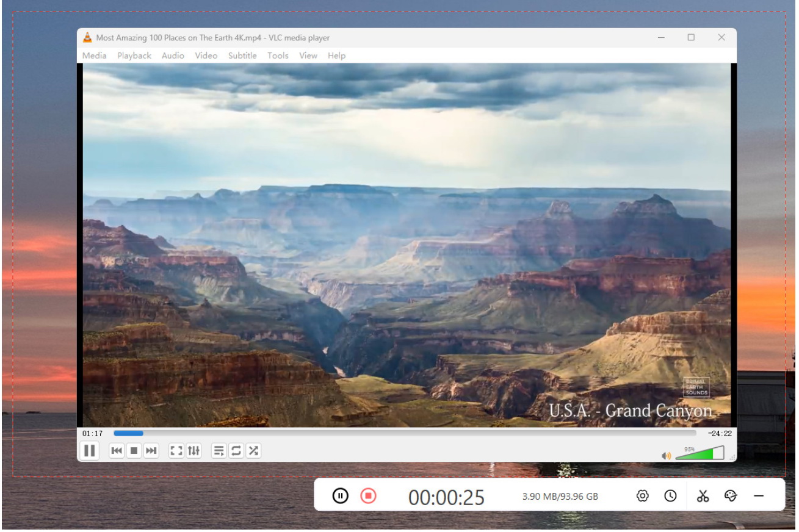Expand the Audio menu
Viewport: 799px width, 532px height.
pyautogui.click(x=173, y=56)
